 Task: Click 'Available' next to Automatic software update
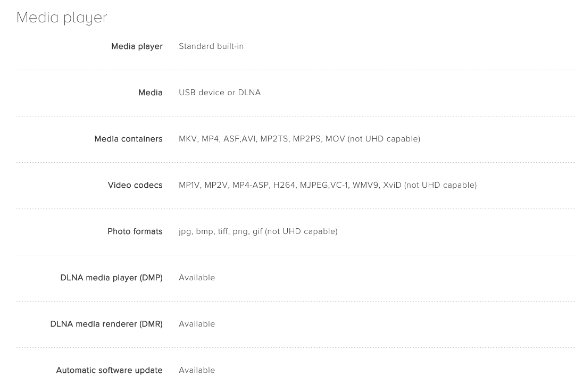click(x=197, y=370)
